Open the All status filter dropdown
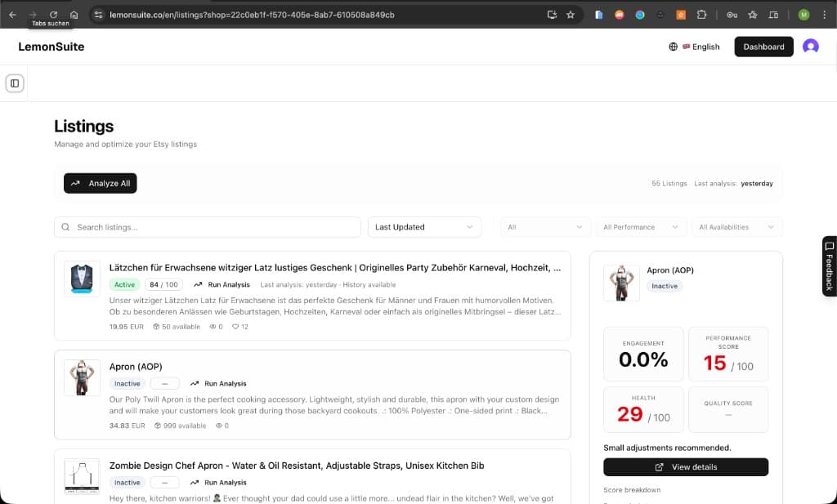The image size is (837, 504). [x=545, y=227]
